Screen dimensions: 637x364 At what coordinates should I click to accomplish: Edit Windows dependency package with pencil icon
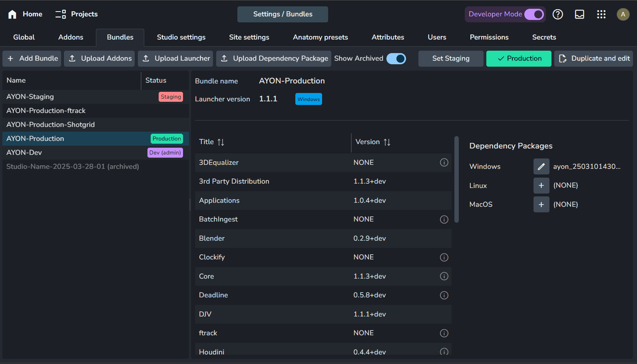(x=541, y=166)
